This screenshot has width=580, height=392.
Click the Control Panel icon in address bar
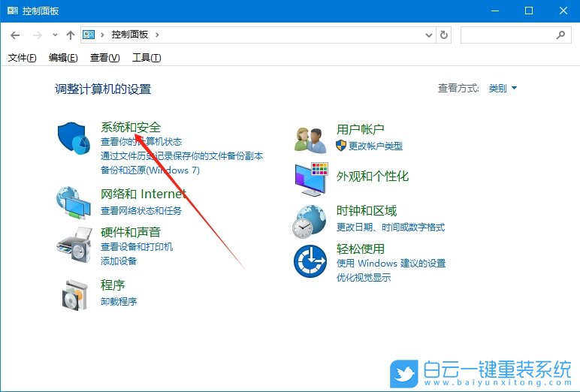tap(89, 35)
